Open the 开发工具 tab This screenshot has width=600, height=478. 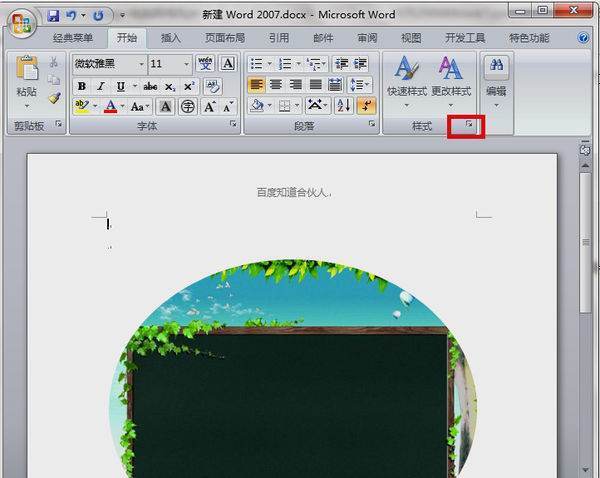[x=465, y=38]
